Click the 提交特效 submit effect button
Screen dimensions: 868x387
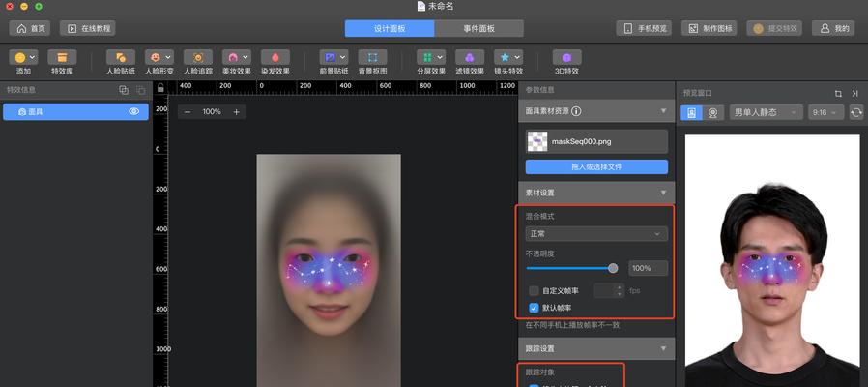point(774,28)
